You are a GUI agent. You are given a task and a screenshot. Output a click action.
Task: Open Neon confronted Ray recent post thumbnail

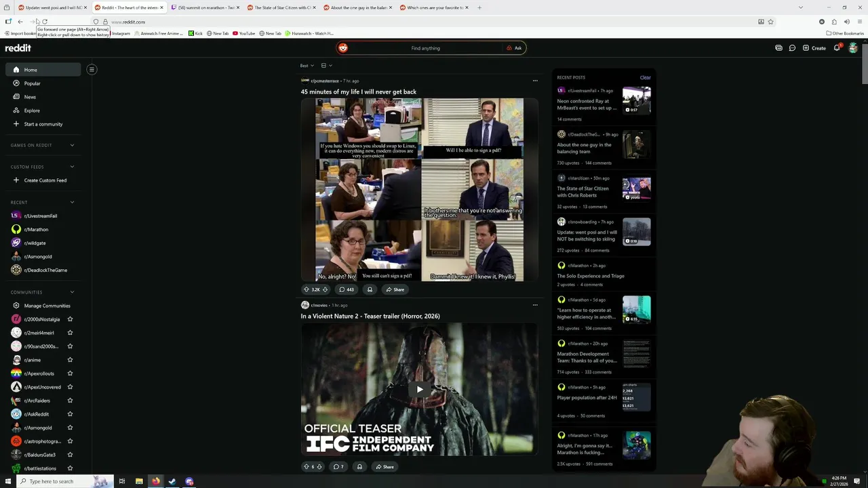pyautogui.click(x=637, y=100)
